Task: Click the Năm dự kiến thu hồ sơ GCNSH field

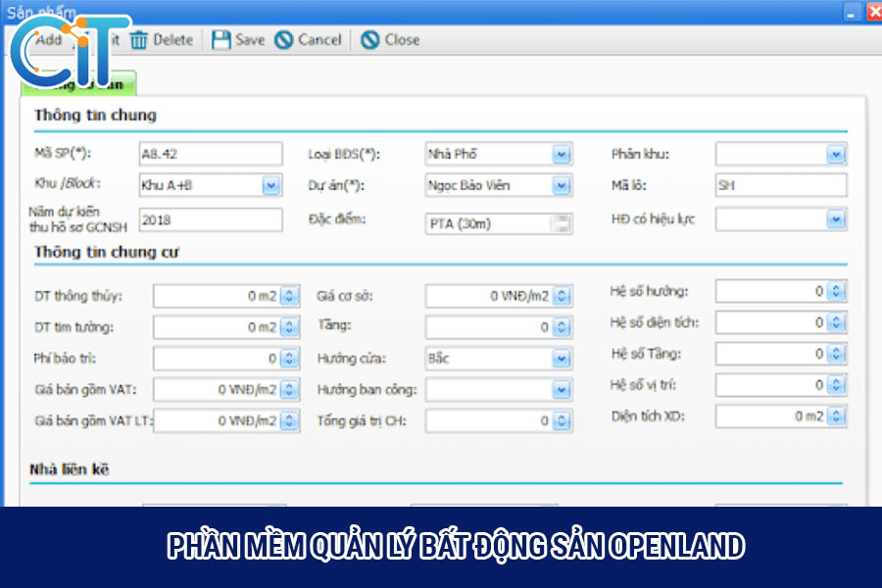Action: click(211, 220)
